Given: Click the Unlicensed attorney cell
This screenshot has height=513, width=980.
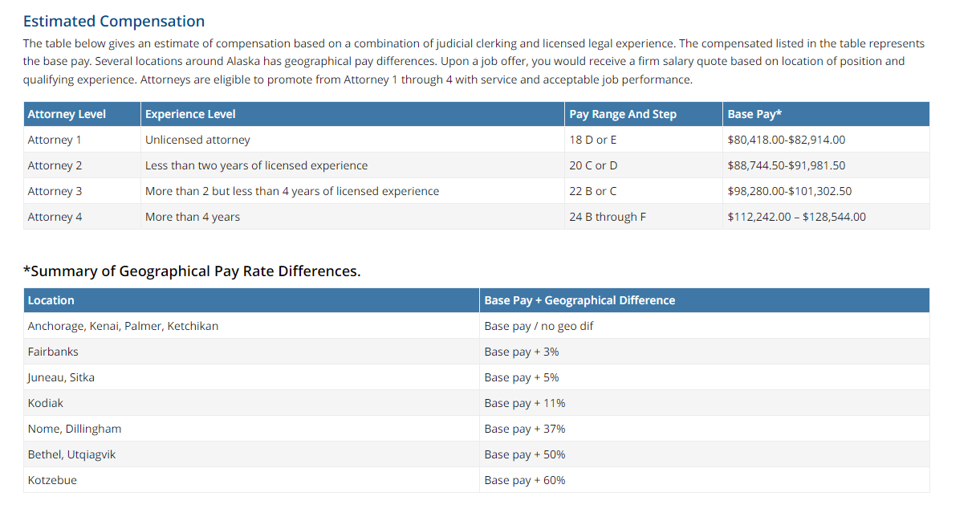Looking at the screenshot, I should pyautogui.click(x=197, y=140).
